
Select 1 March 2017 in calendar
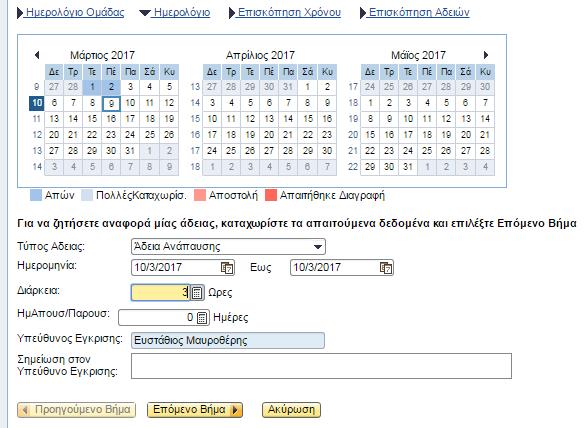[92, 87]
